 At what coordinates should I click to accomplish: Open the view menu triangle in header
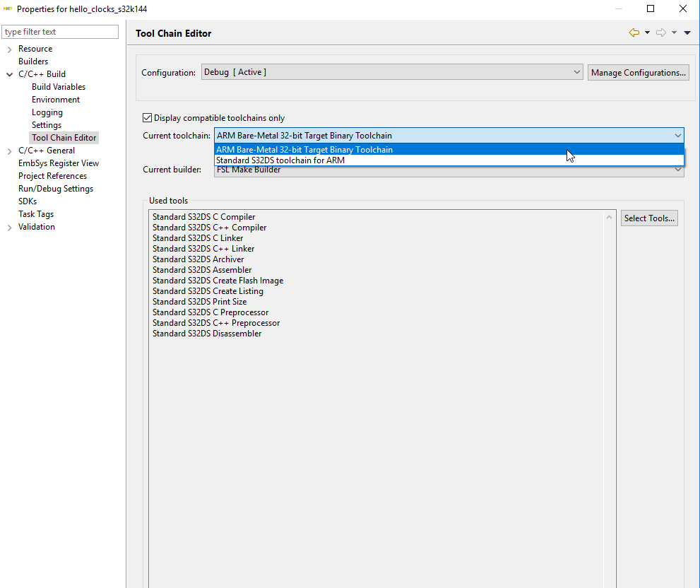click(x=687, y=33)
